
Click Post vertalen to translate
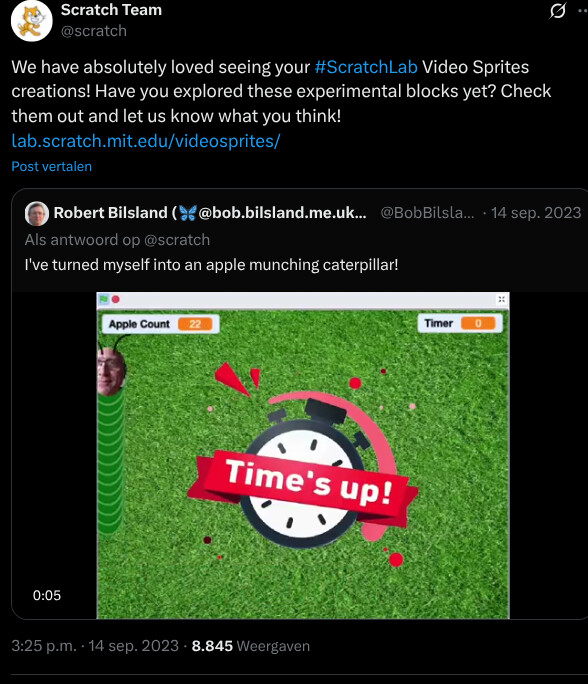51,166
